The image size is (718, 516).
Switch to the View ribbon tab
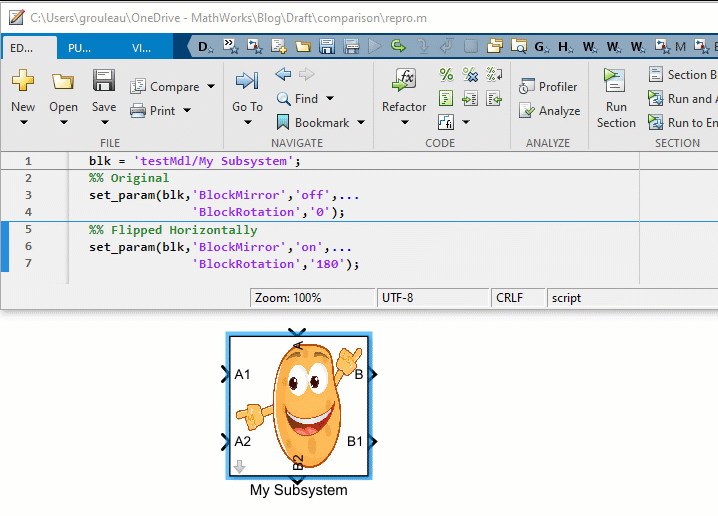click(141, 47)
